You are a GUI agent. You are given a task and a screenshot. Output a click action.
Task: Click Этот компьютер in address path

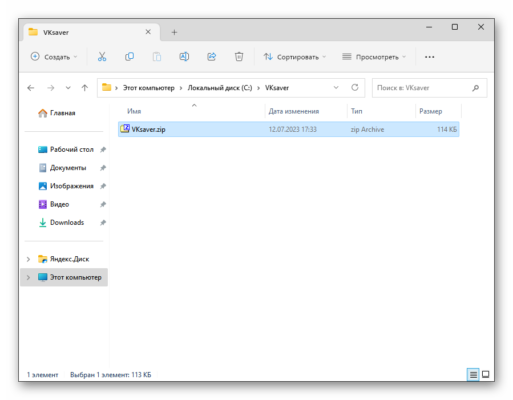click(149, 88)
